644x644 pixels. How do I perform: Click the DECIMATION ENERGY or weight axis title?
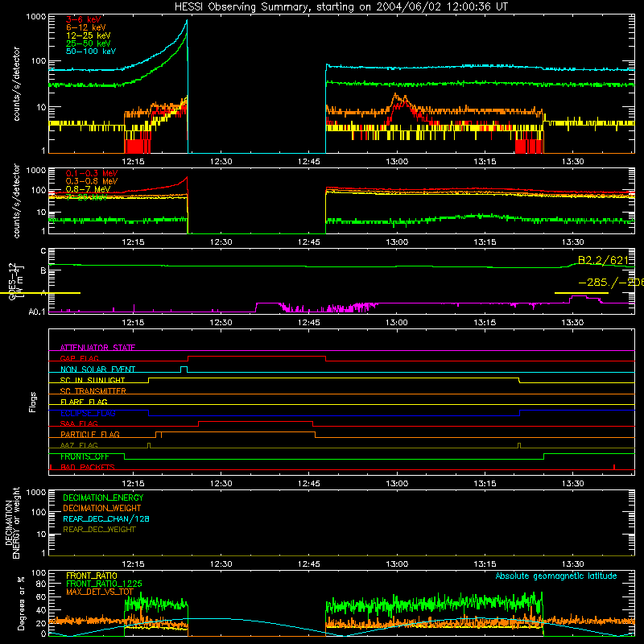(12, 522)
